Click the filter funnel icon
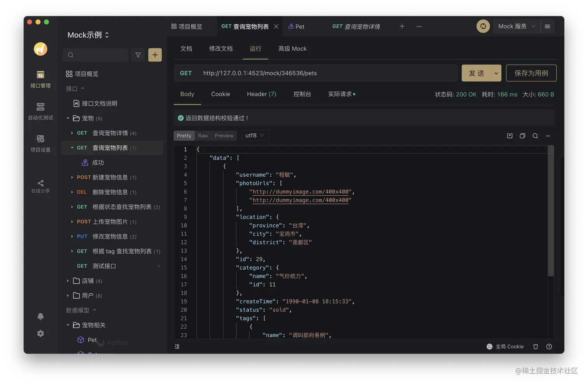Viewport: 588px width, 385px height. [x=138, y=55]
